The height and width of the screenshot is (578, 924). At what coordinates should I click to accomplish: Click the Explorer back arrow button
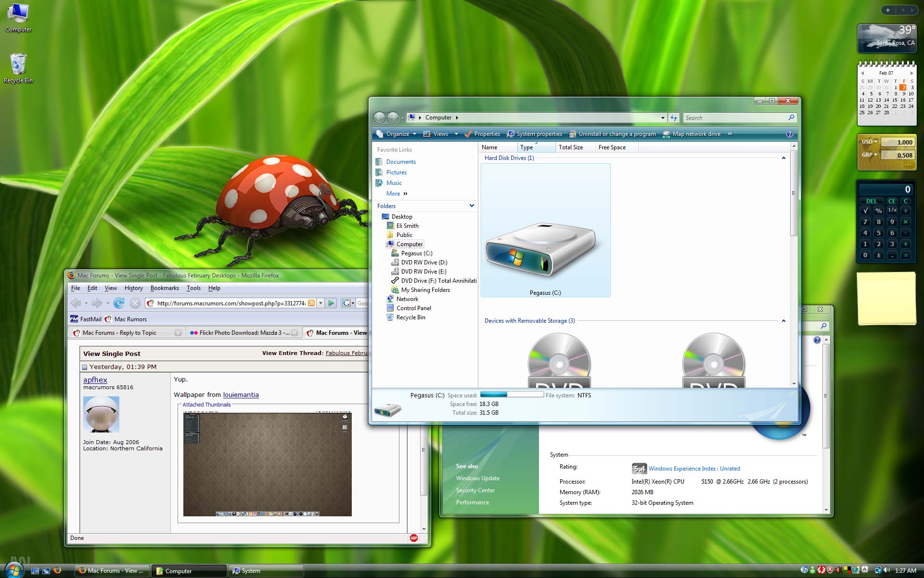379,118
